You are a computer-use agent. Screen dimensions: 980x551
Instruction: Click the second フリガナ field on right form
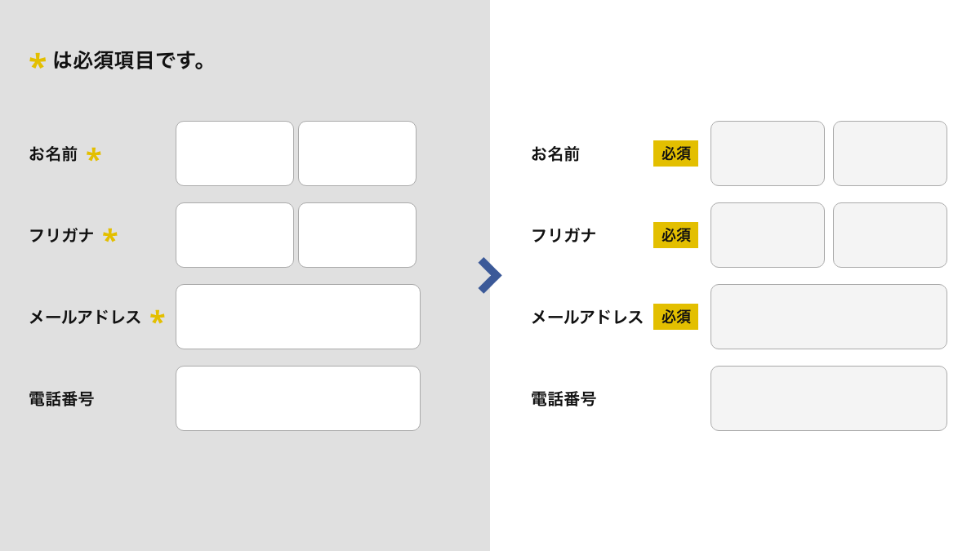coord(889,235)
